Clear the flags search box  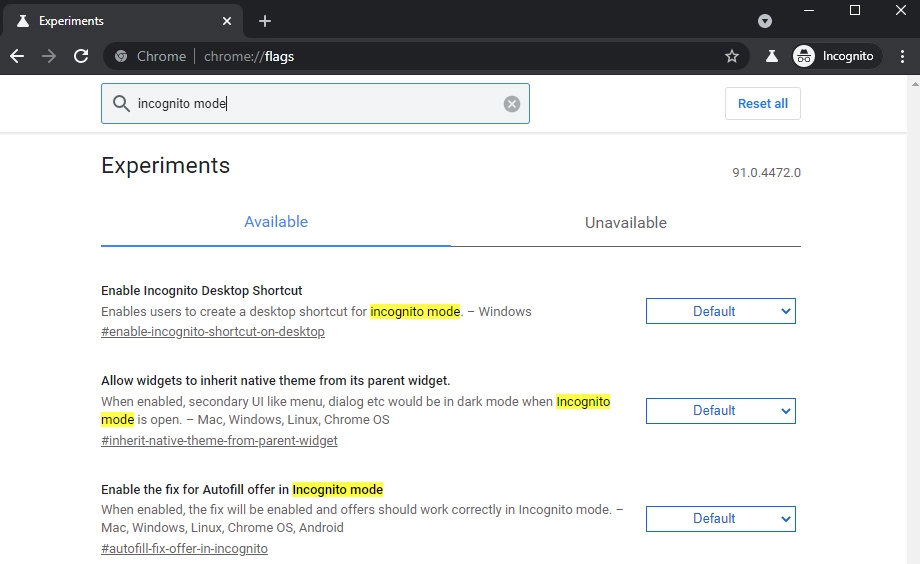click(512, 104)
